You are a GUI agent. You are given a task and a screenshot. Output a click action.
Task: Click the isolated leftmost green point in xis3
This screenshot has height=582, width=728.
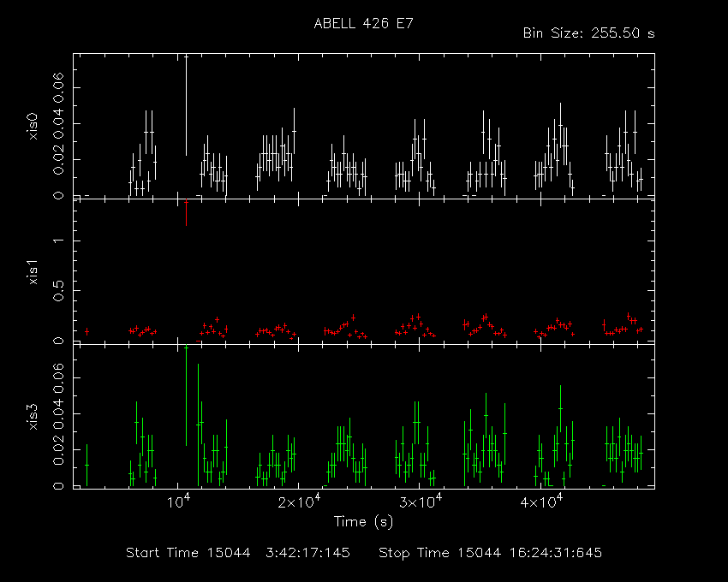(x=87, y=465)
